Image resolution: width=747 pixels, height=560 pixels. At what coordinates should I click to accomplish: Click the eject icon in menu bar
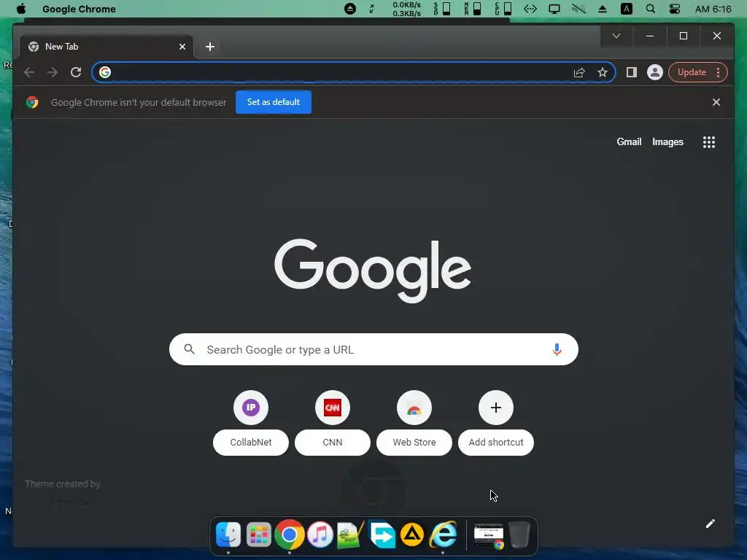click(602, 9)
